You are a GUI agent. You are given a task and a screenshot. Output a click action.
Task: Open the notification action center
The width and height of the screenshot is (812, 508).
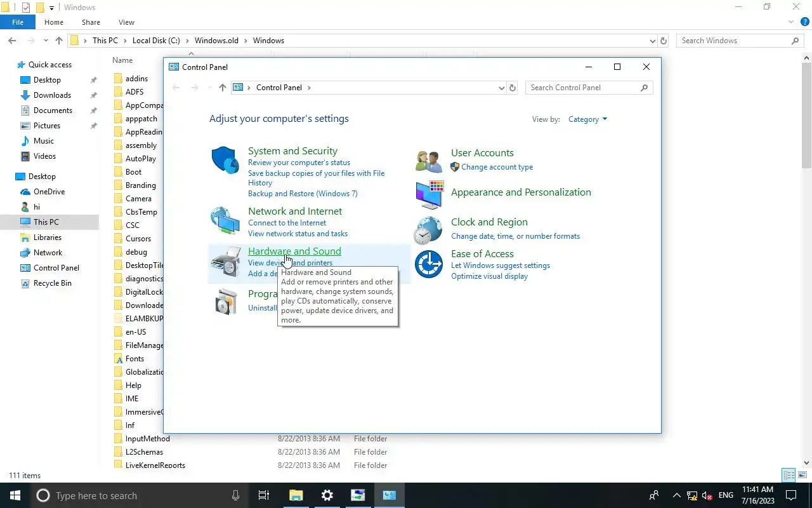[791, 495]
